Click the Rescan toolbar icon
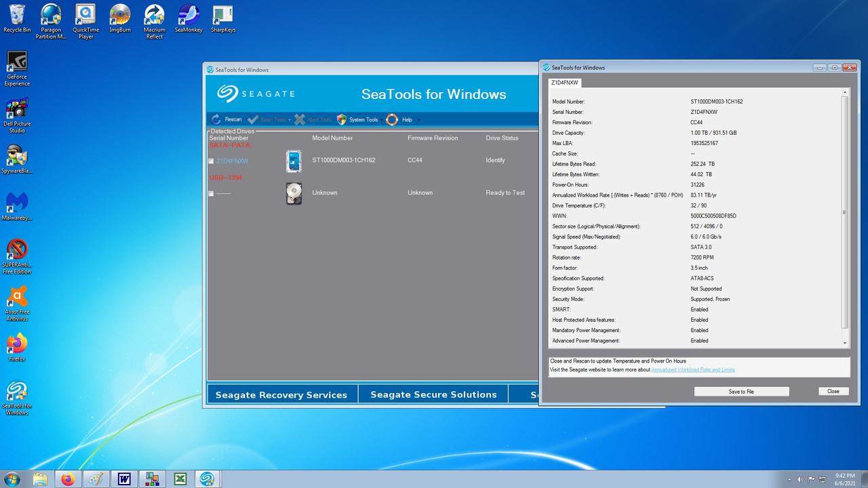Image resolution: width=868 pixels, height=488 pixels. click(x=216, y=119)
